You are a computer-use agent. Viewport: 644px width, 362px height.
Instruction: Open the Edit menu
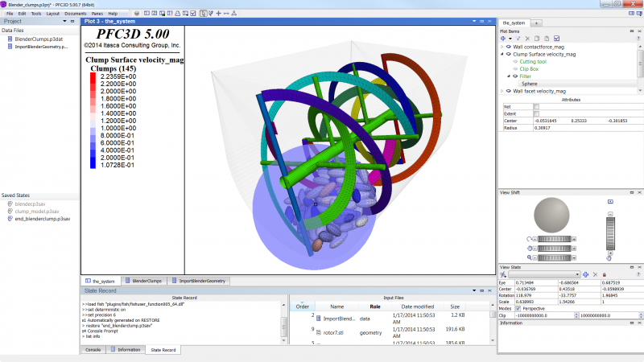click(23, 14)
